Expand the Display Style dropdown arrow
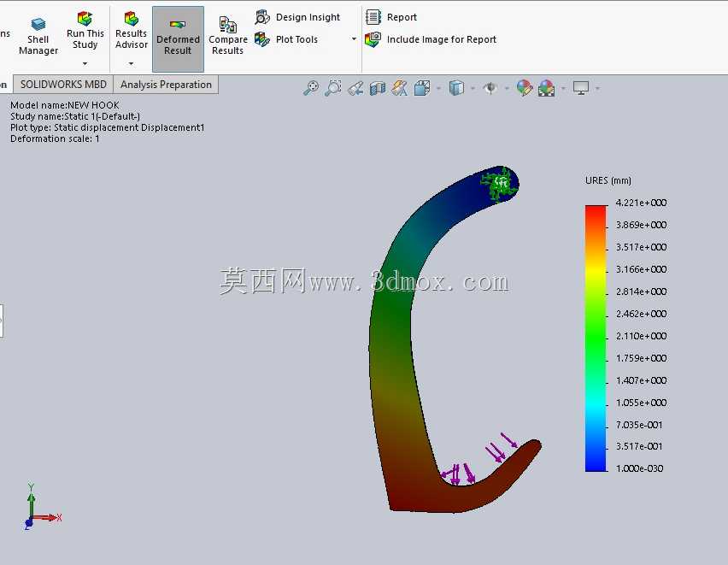728x565 pixels. pos(473,88)
